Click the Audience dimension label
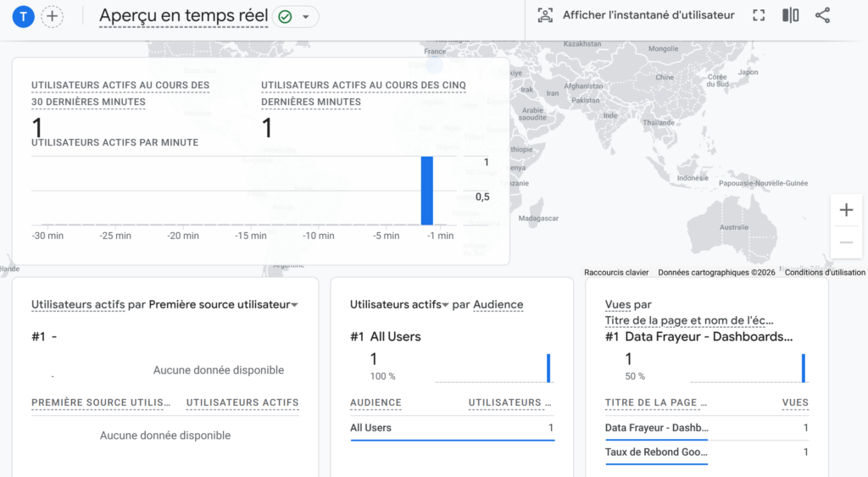 (x=498, y=305)
